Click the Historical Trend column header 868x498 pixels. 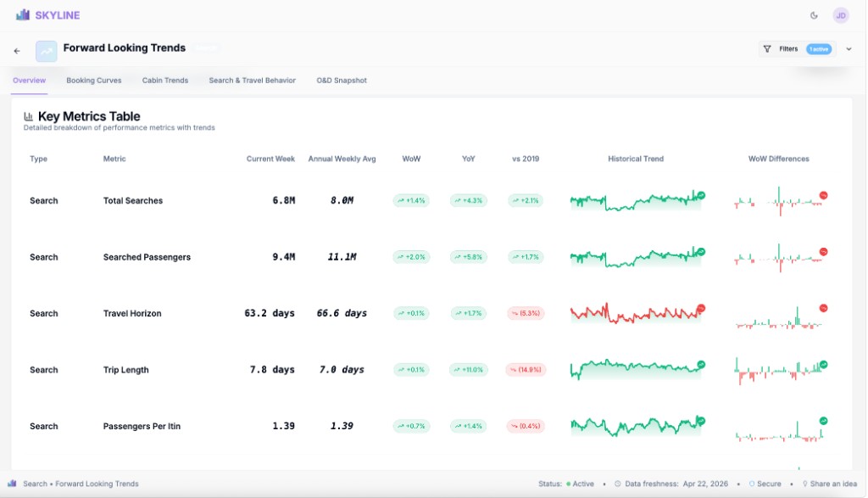coord(636,159)
